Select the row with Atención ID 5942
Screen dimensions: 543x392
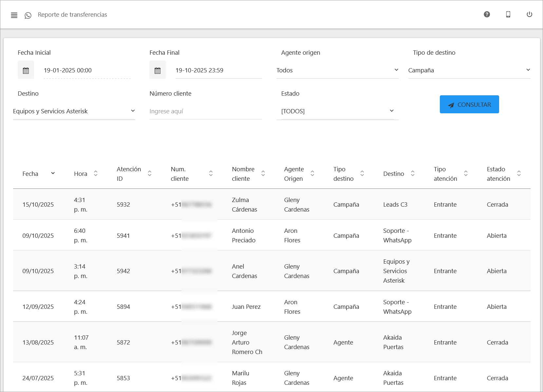point(123,271)
